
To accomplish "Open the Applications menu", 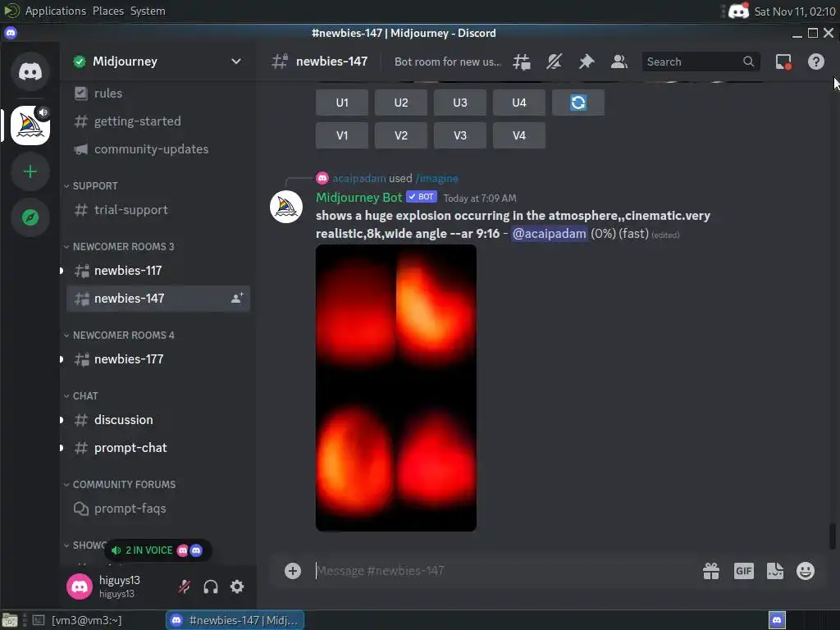I will click(x=55, y=11).
